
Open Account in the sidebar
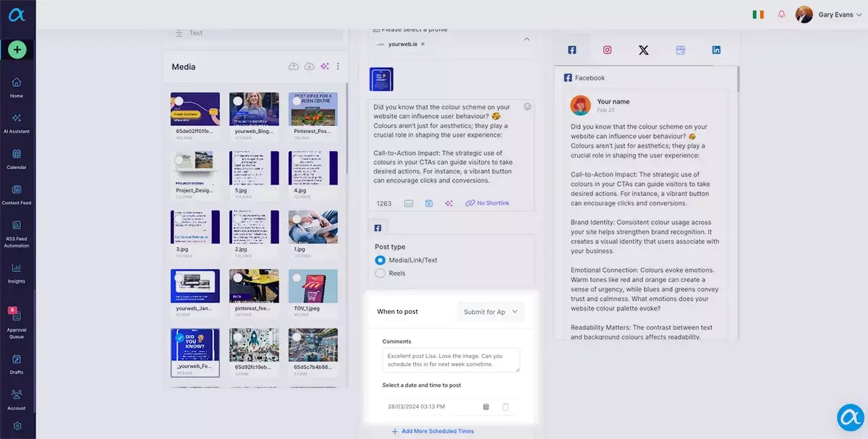pos(17,399)
